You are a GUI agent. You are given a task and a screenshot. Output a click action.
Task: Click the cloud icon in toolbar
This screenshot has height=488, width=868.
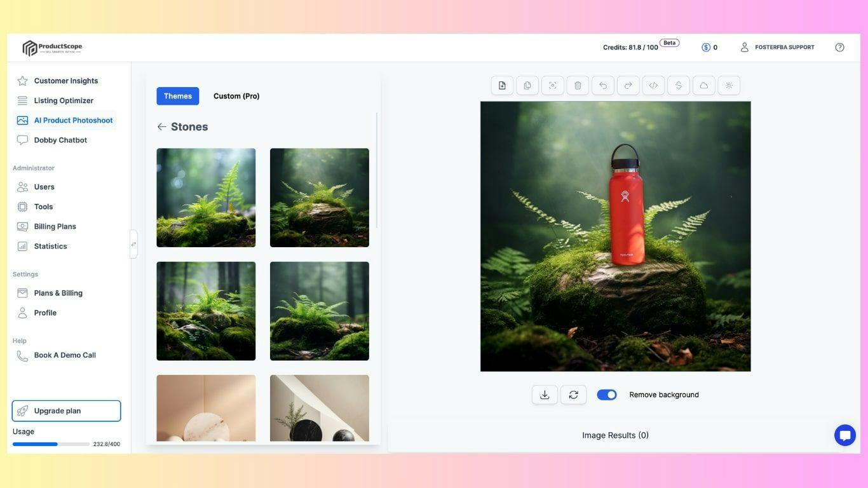[703, 86]
